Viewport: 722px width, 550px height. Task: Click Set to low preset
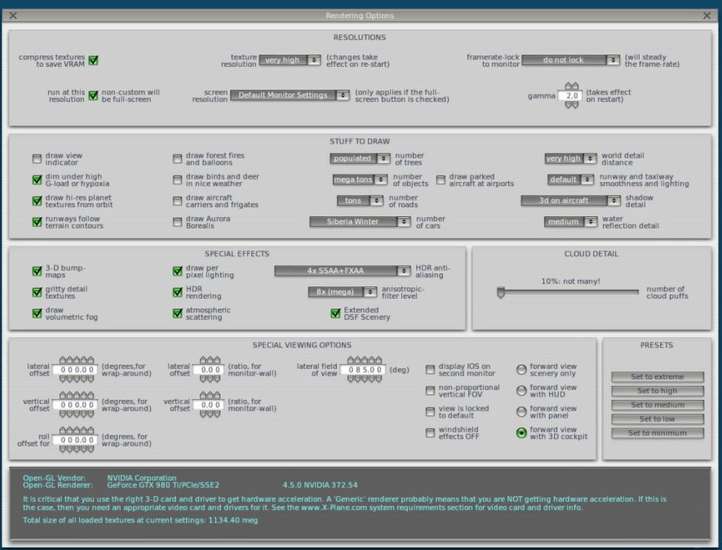click(658, 419)
